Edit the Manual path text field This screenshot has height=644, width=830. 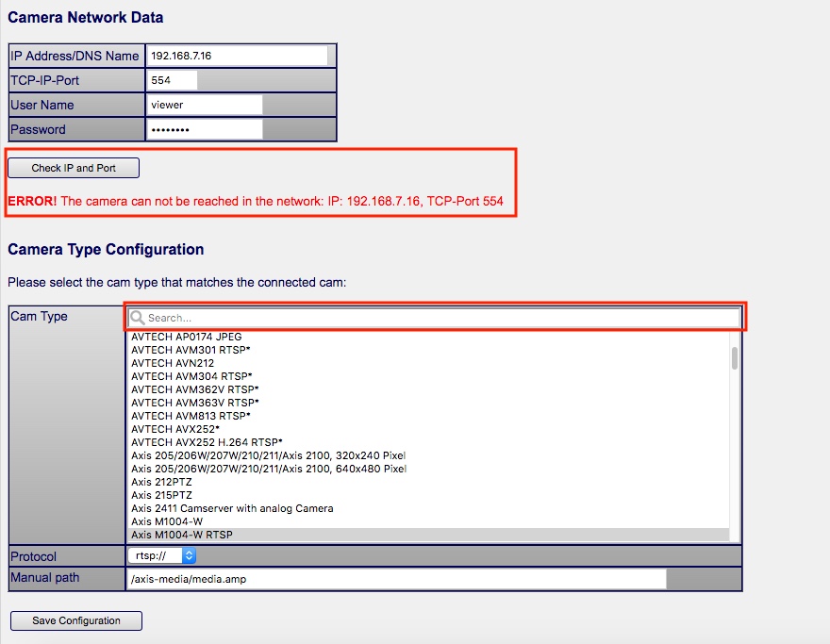[396, 578]
